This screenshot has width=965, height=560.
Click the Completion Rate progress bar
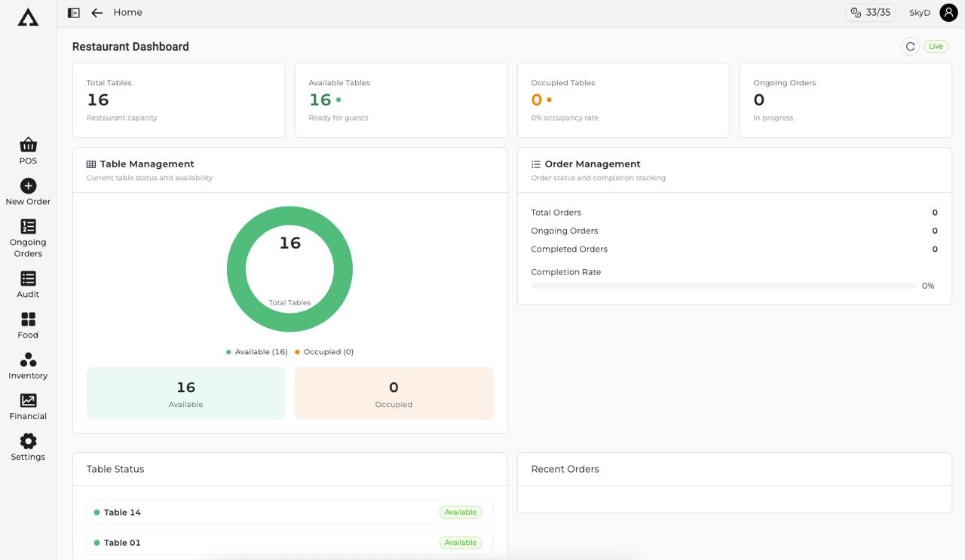coord(724,286)
